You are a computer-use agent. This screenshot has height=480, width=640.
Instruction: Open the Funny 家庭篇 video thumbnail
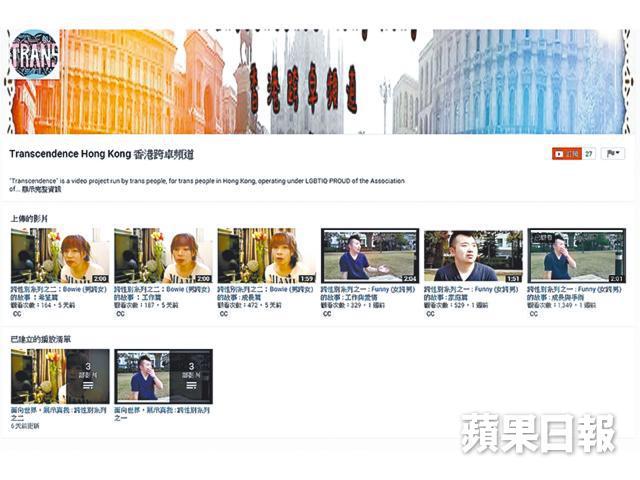pyautogui.click(x=473, y=256)
